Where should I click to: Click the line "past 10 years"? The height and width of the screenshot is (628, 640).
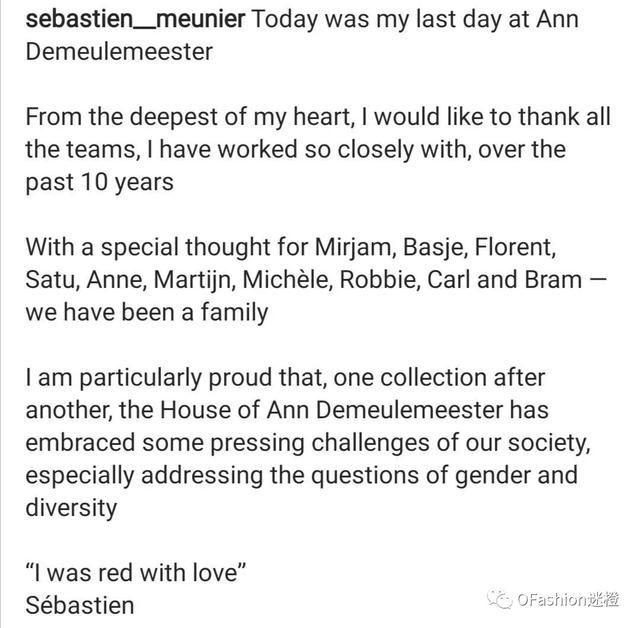pyautogui.click(x=100, y=183)
